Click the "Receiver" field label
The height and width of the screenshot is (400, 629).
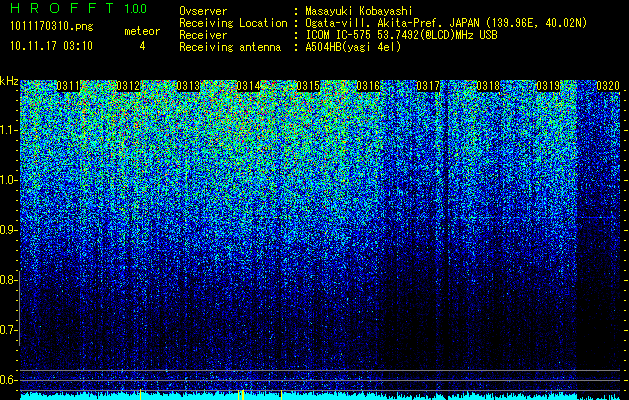[203, 35]
